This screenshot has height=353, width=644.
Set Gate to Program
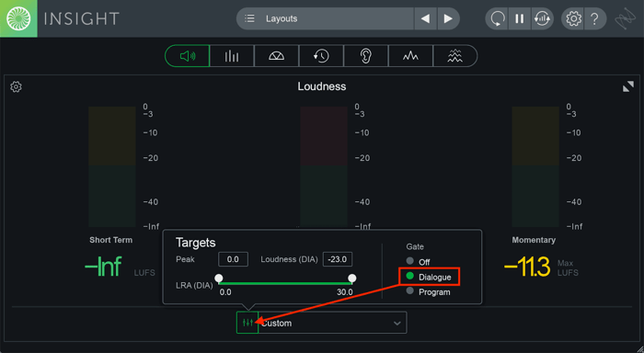coord(429,291)
